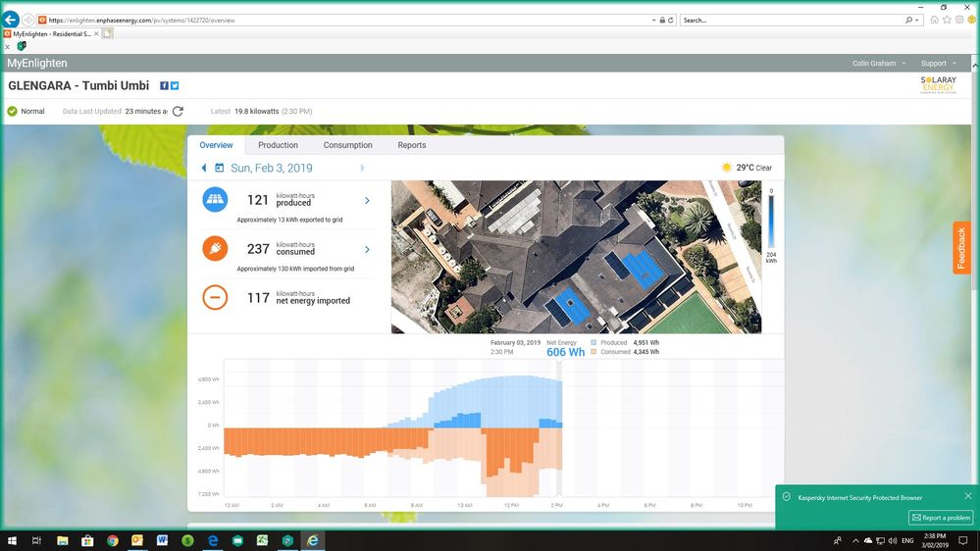Switch to the Reports tab
Screen dimensions: 980x551
tap(412, 145)
